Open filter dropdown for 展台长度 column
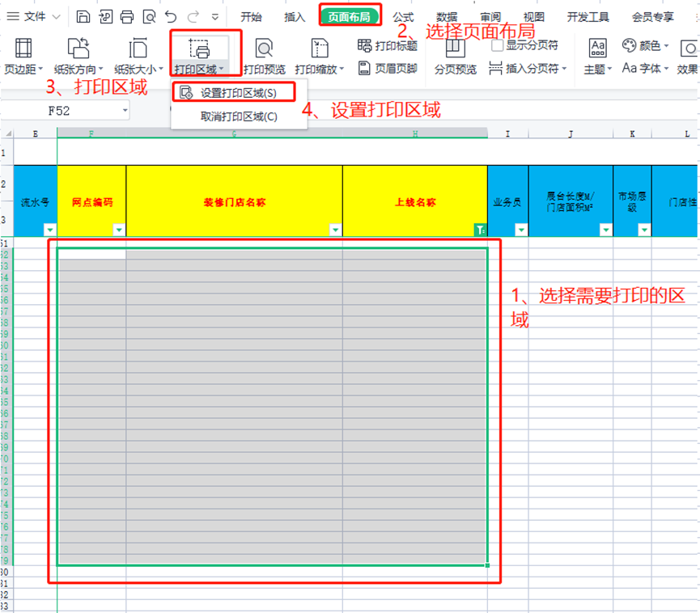This screenshot has width=700, height=613. 606,230
